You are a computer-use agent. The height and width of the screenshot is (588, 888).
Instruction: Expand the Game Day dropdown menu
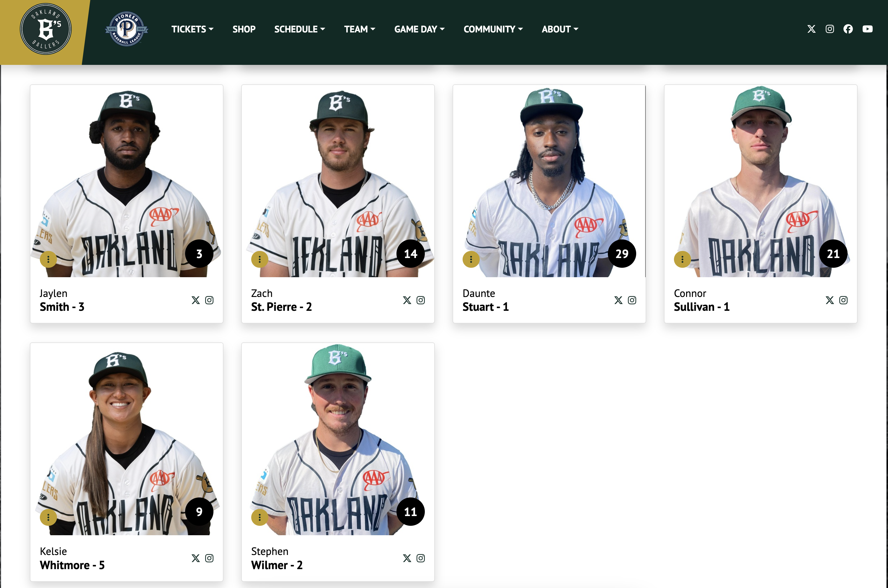coord(419,29)
